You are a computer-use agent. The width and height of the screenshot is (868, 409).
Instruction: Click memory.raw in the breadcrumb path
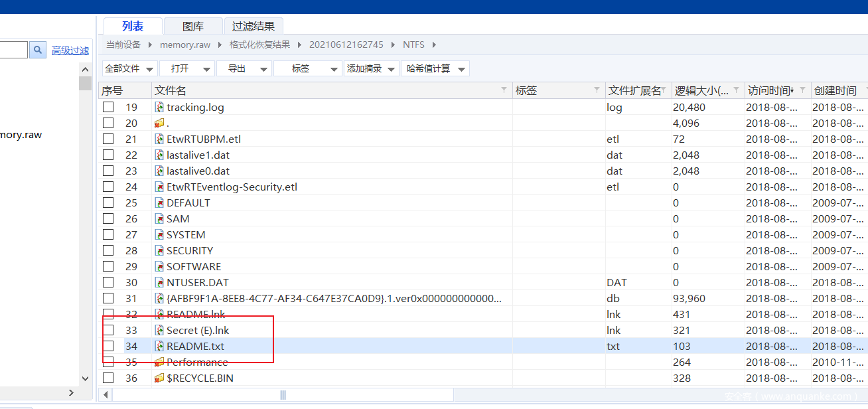click(185, 44)
